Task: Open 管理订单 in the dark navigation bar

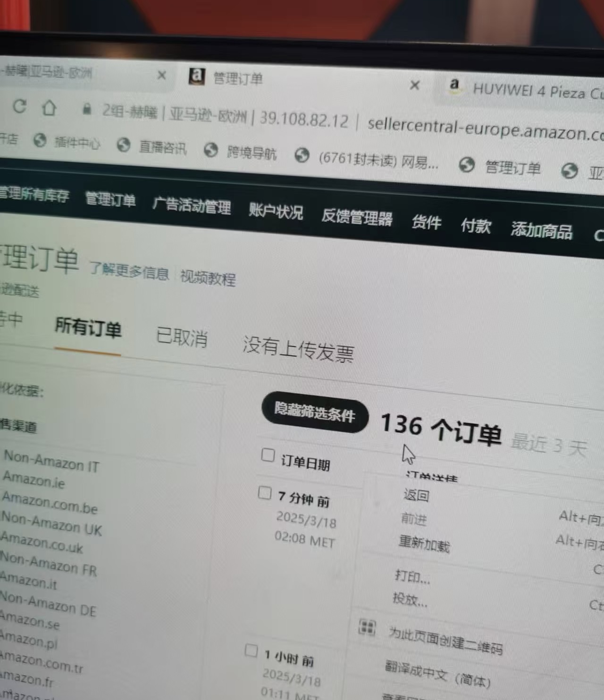Action: pos(110,199)
